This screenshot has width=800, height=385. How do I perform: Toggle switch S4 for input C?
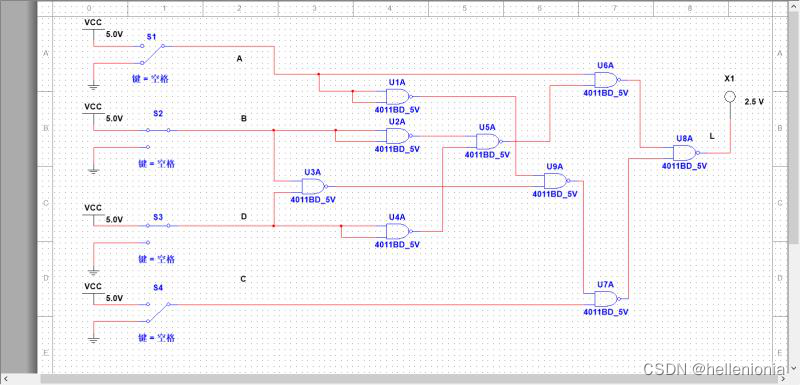(158, 312)
